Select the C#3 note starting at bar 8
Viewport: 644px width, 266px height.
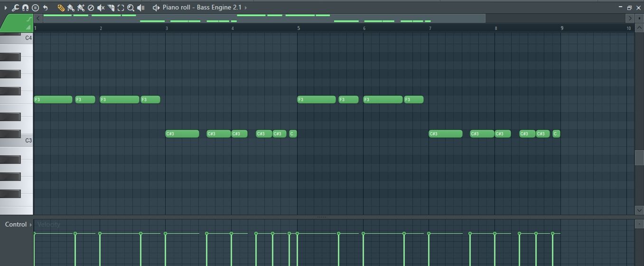coord(503,134)
